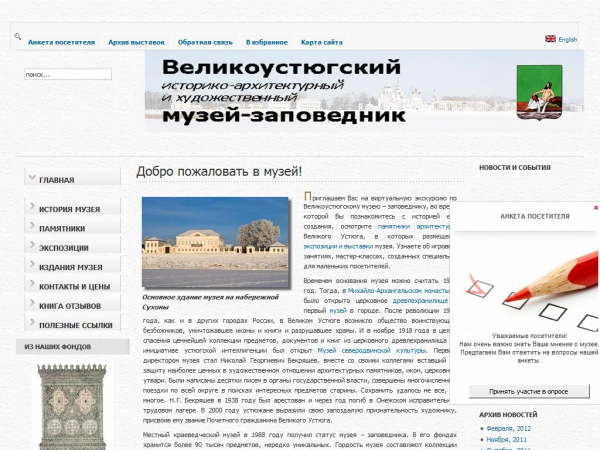The height and width of the screenshot is (450, 600).
Task: Close the visitor survey popup
Action: [596, 207]
